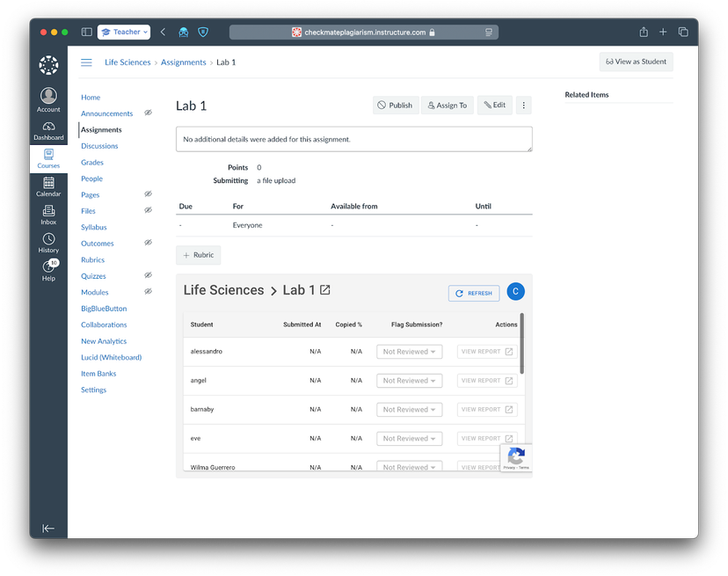Collapse the course navigation with hamburger icon
The image size is (728, 576).
[x=86, y=62]
